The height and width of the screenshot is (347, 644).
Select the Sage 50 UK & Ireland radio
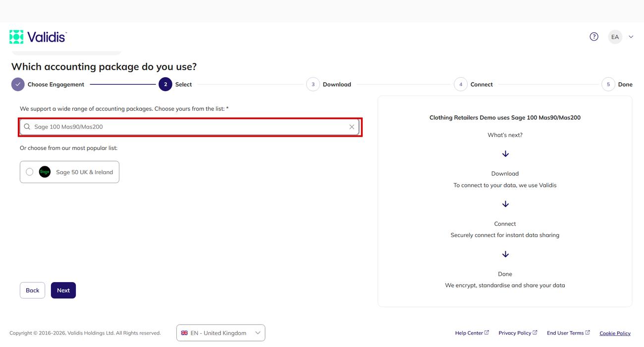pos(30,172)
